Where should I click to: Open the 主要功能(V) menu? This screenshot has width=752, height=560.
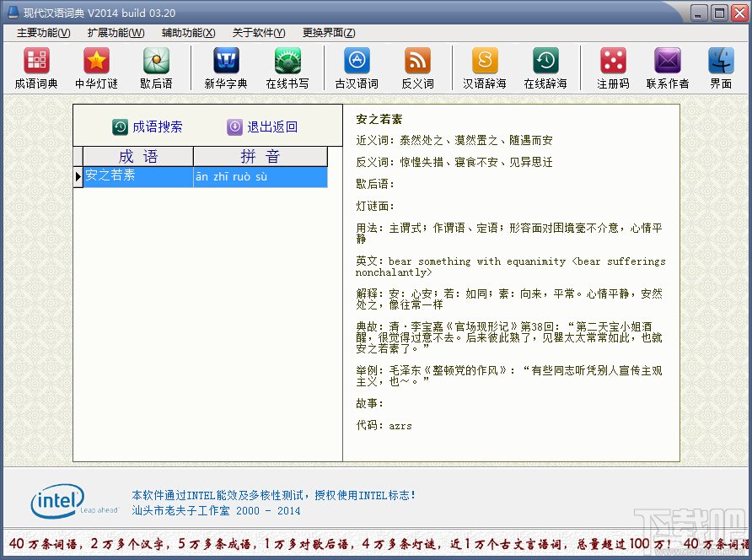point(44,33)
